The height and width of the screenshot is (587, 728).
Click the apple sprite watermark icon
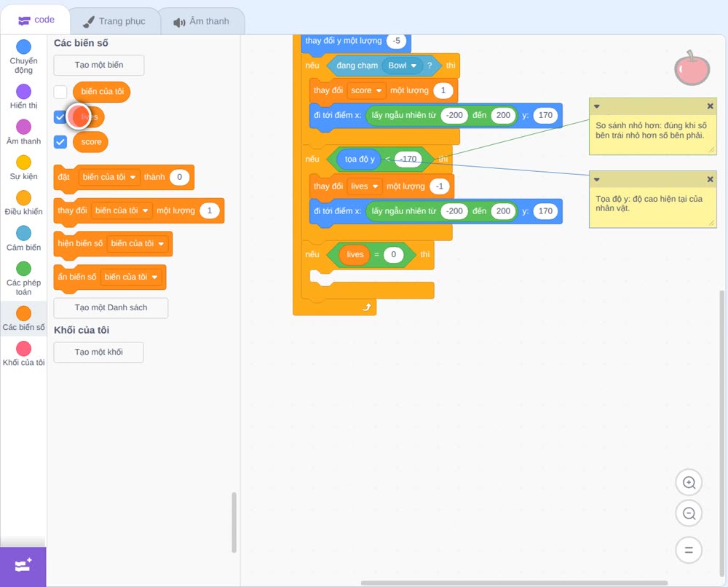tap(692, 68)
